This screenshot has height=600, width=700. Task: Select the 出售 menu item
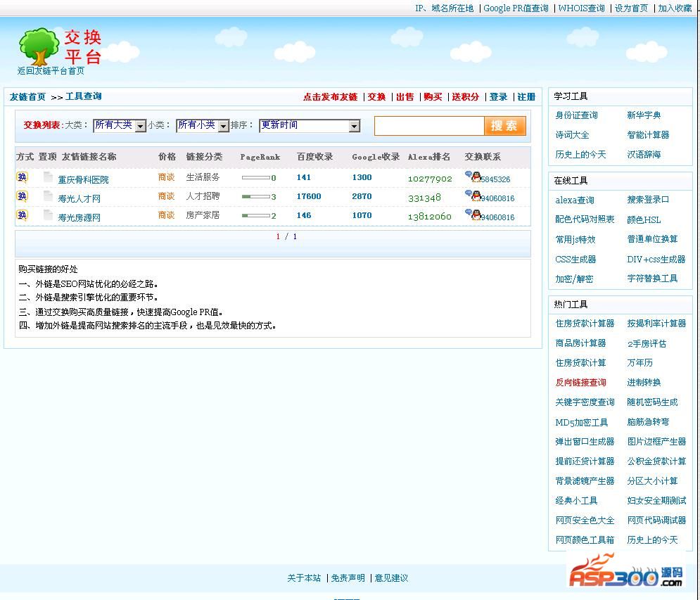[x=405, y=97]
